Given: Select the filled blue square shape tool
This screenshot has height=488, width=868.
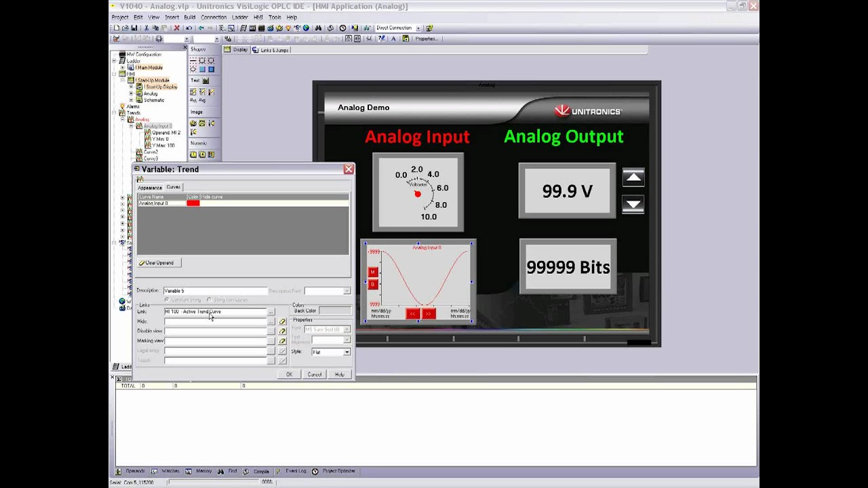Looking at the screenshot, I should (212, 69).
